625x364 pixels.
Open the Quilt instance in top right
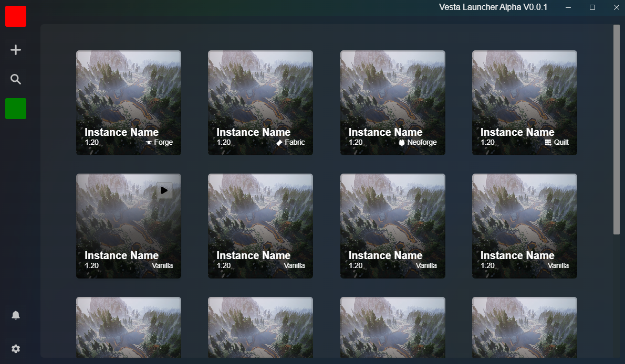pos(524,103)
